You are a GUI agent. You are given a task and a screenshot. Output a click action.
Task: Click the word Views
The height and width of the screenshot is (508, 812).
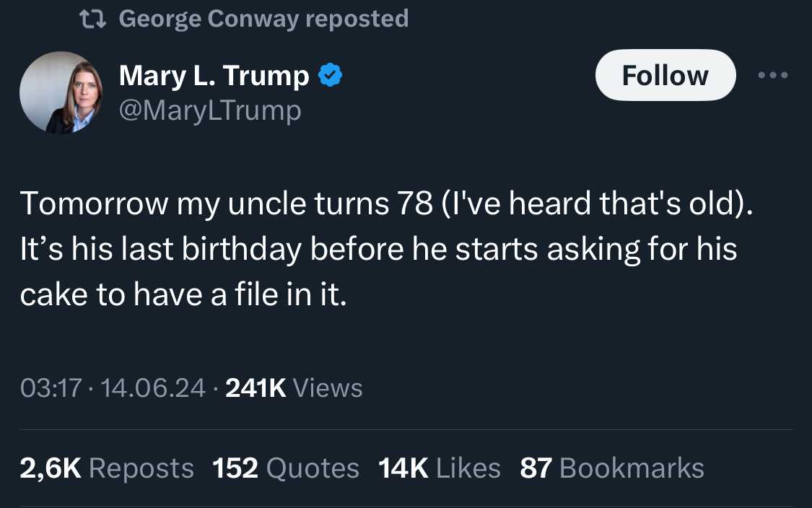pyautogui.click(x=328, y=388)
